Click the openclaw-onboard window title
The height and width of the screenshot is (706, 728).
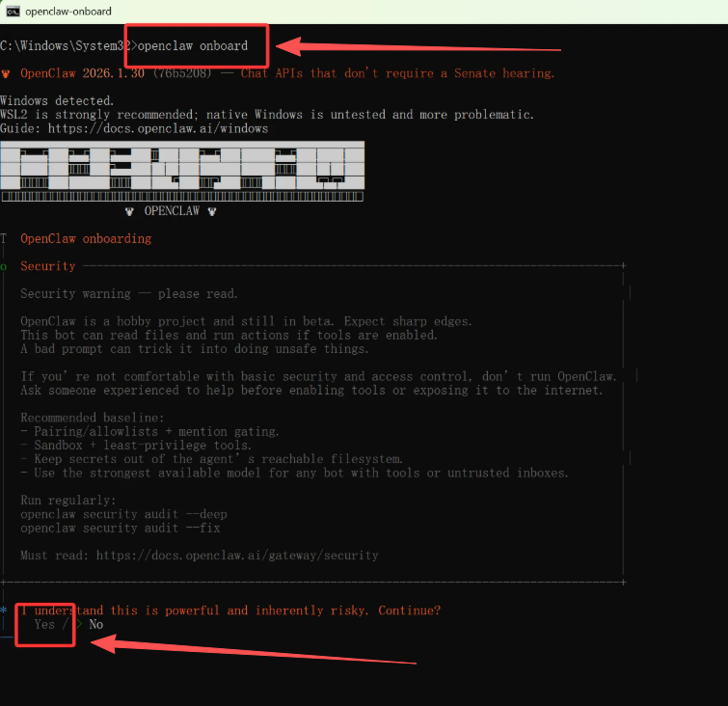coord(69,12)
